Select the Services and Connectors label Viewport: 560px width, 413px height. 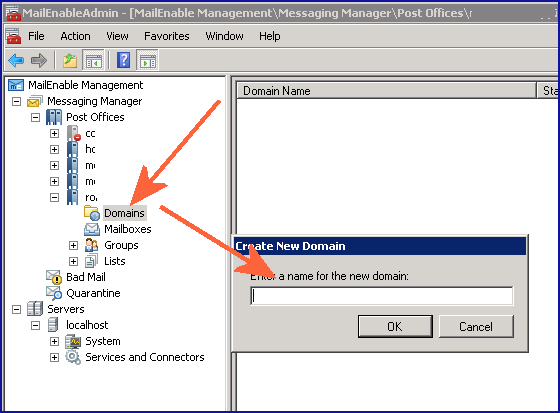click(145, 357)
